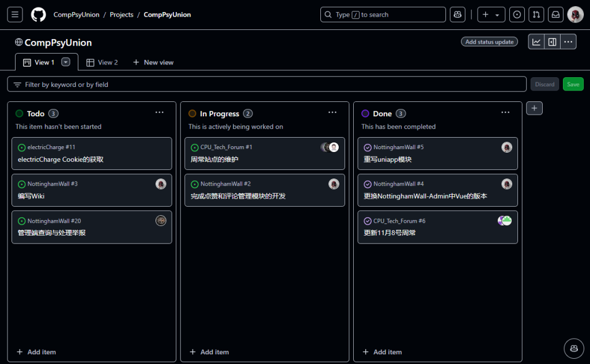This screenshot has height=364, width=590.
Task: Open the Done column three-dot menu
Action: (x=505, y=113)
